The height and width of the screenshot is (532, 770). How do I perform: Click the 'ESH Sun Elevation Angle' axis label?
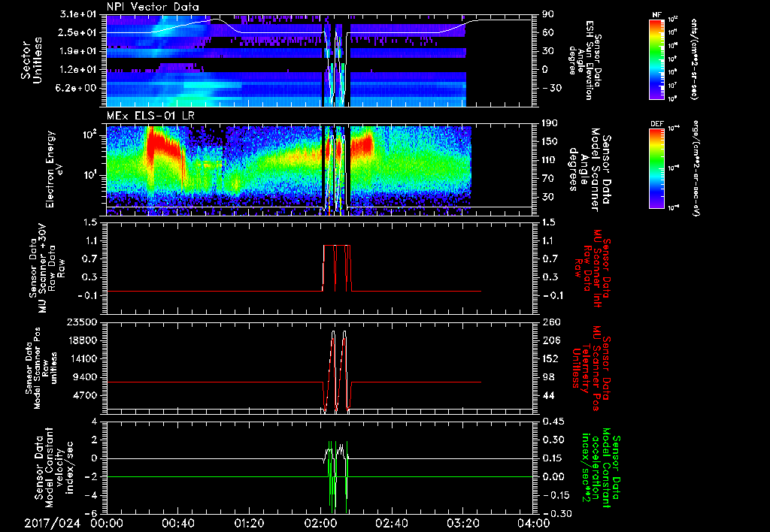click(585, 60)
